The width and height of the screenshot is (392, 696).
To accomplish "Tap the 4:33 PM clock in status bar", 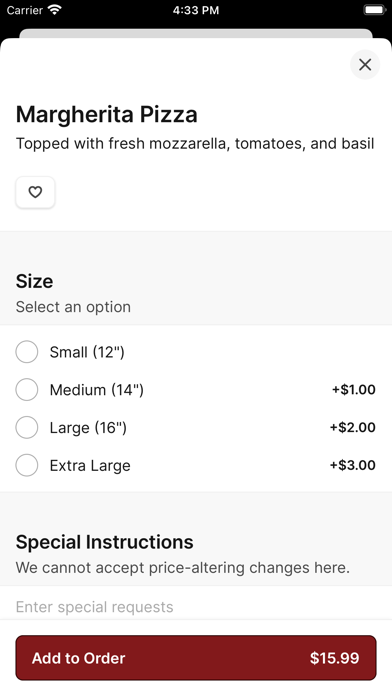I will pos(196,10).
